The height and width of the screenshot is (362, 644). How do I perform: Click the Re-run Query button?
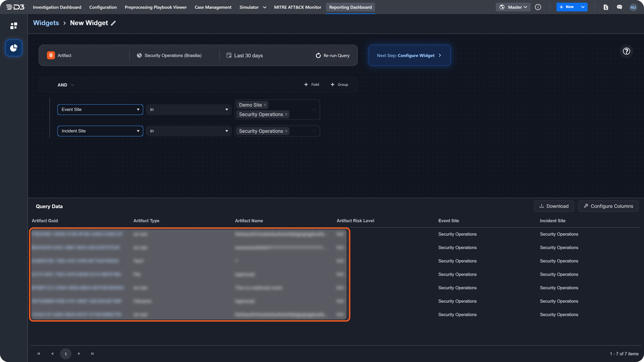pyautogui.click(x=333, y=55)
